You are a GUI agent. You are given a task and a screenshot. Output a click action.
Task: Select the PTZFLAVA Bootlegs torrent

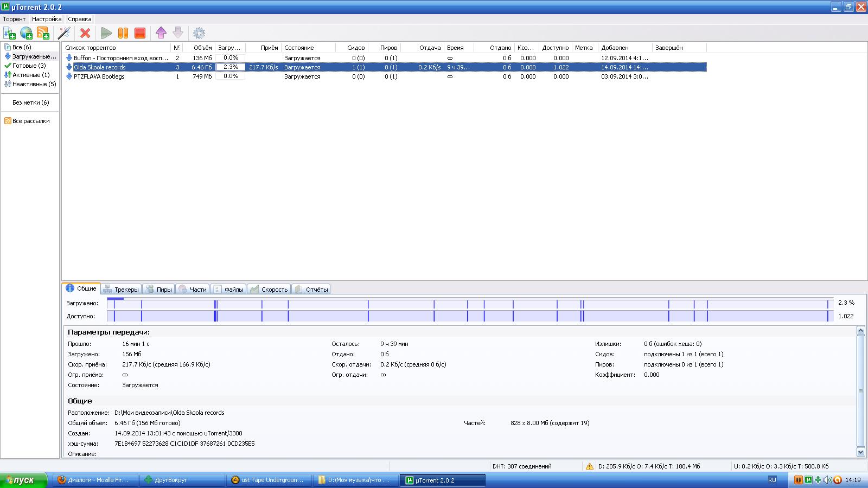point(385,76)
